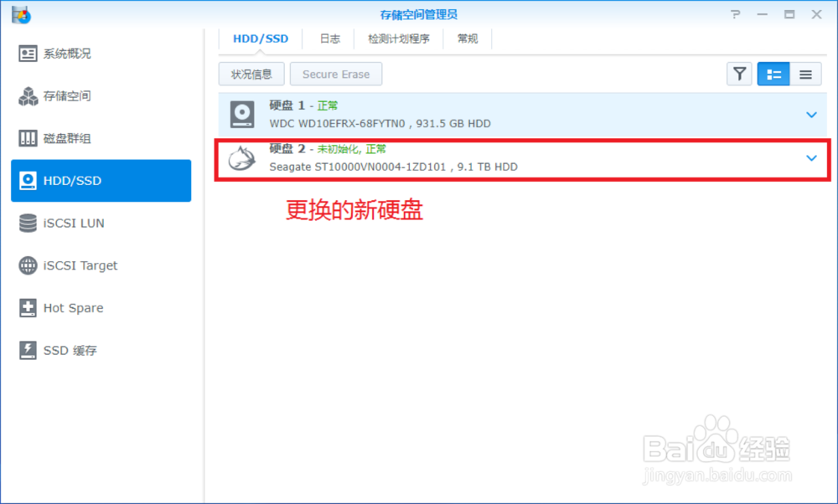The width and height of the screenshot is (838, 504).
Task: Click the 磁盘群组 icon
Action: [28, 138]
